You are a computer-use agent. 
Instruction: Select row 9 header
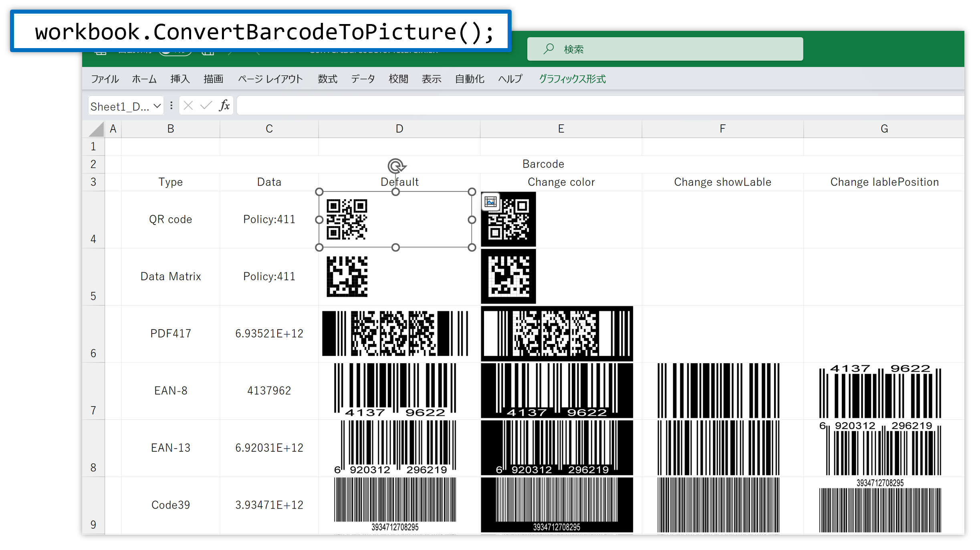pos(93,506)
